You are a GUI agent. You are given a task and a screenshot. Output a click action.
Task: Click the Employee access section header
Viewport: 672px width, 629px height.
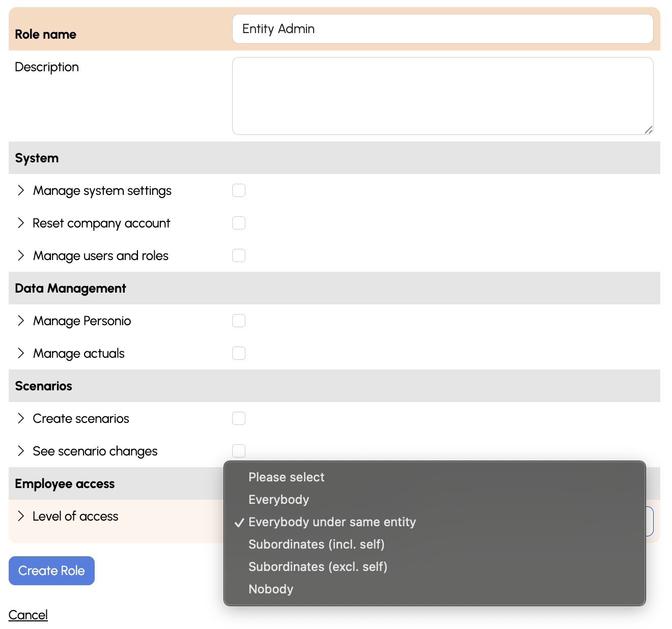click(116, 483)
